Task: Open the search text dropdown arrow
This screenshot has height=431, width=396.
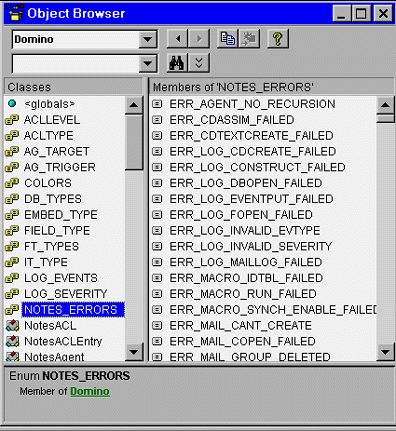Action: click(x=148, y=63)
